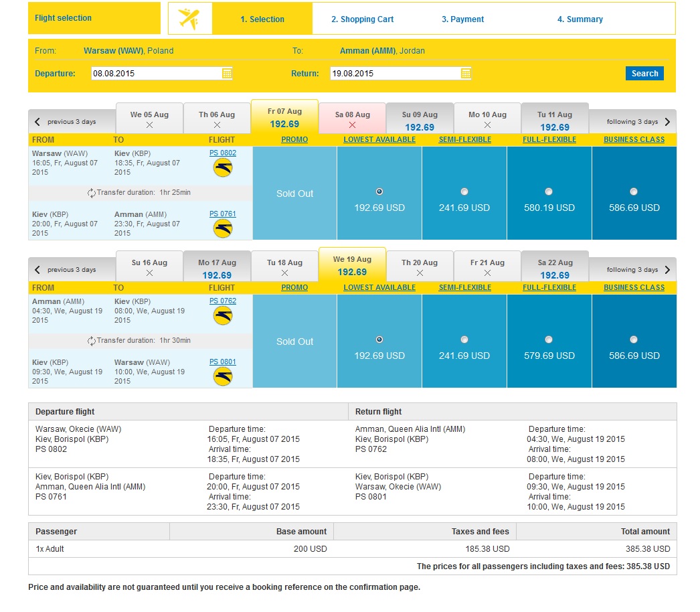The height and width of the screenshot is (612, 700).
Task: Click the airline logo under flight PS 0762
Action: click(223, 316)
